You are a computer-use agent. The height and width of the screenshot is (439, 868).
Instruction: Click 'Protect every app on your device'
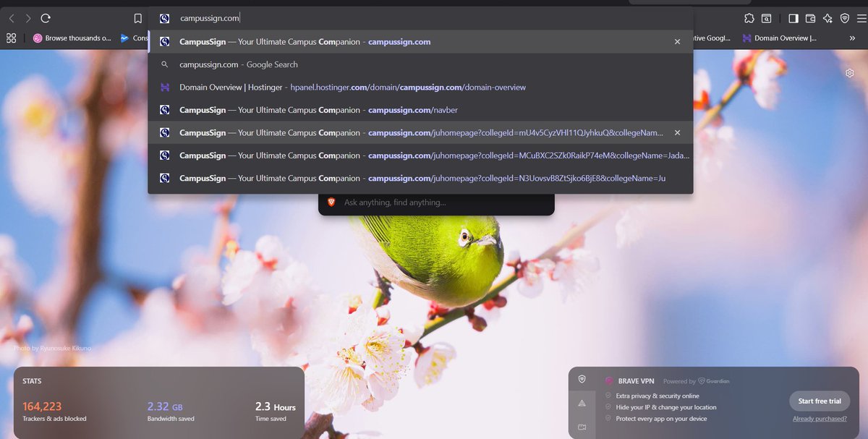[661, 419]
